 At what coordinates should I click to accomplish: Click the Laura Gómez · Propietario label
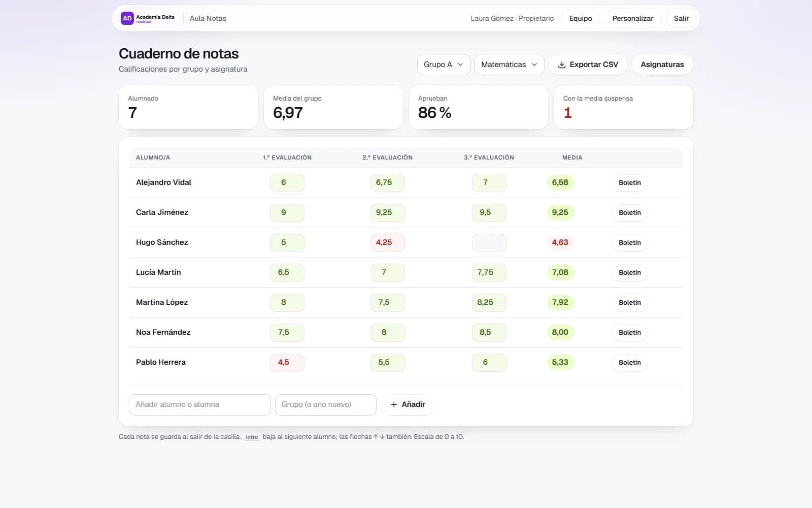pos(512,18)
